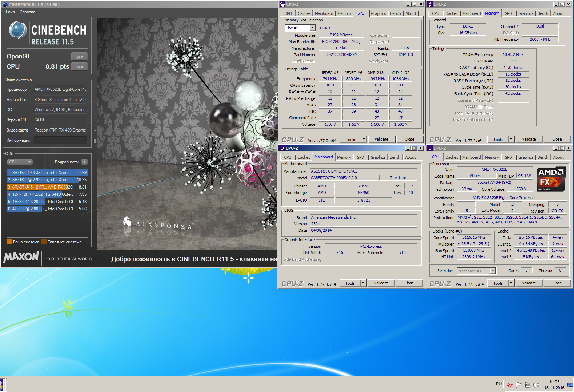This screenshot has width=574, height=392.
Task: Select ranking row Intel Xeon scoring 11.69
Action: (47, 173)
